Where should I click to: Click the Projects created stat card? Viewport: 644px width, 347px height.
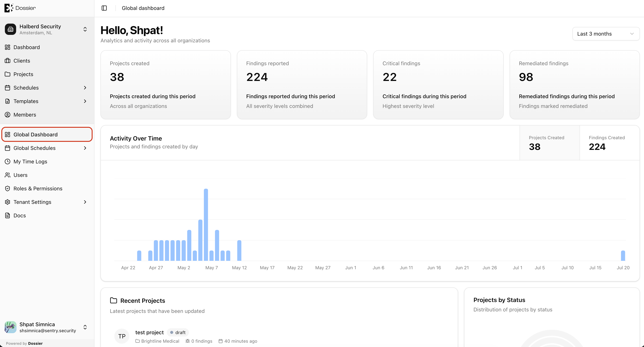point(165,85)
